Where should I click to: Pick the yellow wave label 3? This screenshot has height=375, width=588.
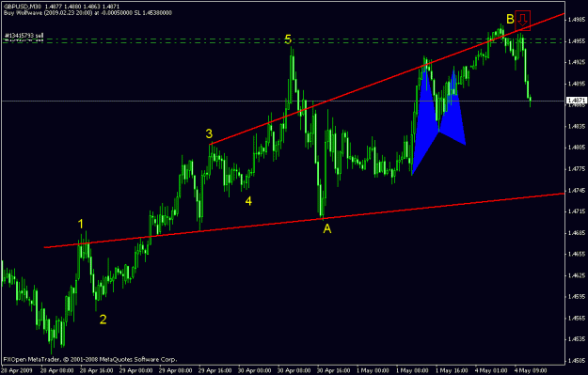point(209,133)
